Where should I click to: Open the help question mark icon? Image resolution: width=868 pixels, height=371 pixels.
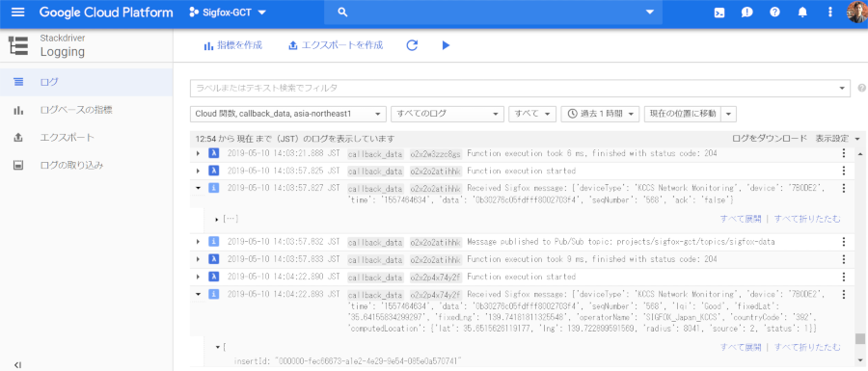(x=775, y=13)
